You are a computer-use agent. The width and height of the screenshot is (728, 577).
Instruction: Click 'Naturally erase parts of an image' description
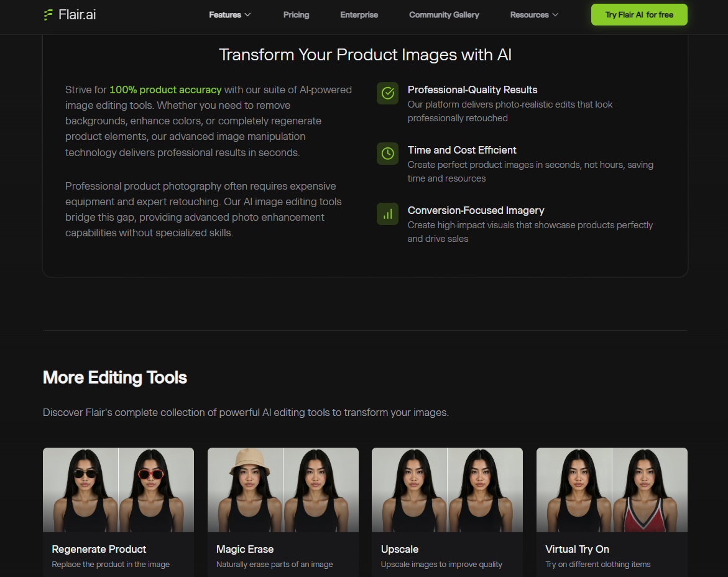point(274,565)
